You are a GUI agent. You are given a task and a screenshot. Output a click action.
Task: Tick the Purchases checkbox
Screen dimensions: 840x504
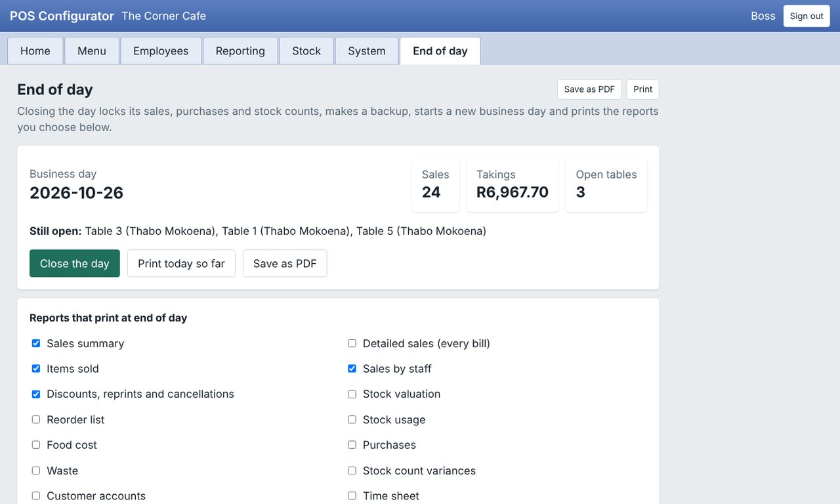point(352,445)
